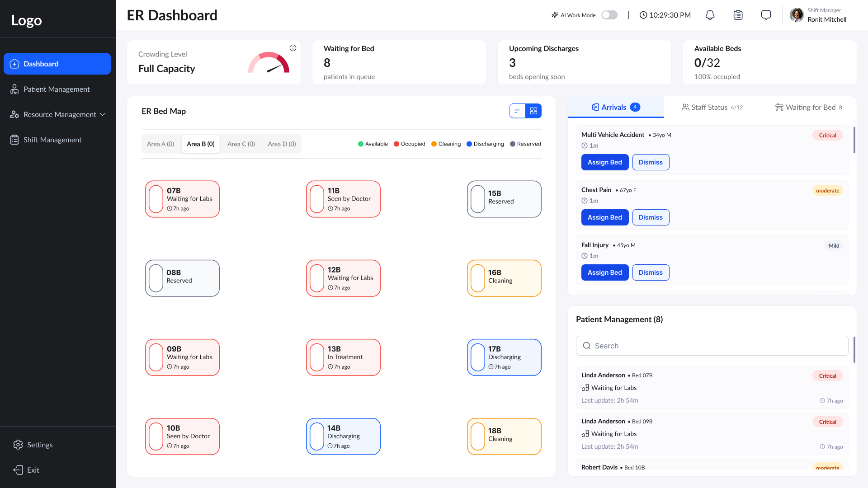Select bed 14B Discharging card
The width and height of the screenshot is (868, 488).
click(343, 436)
